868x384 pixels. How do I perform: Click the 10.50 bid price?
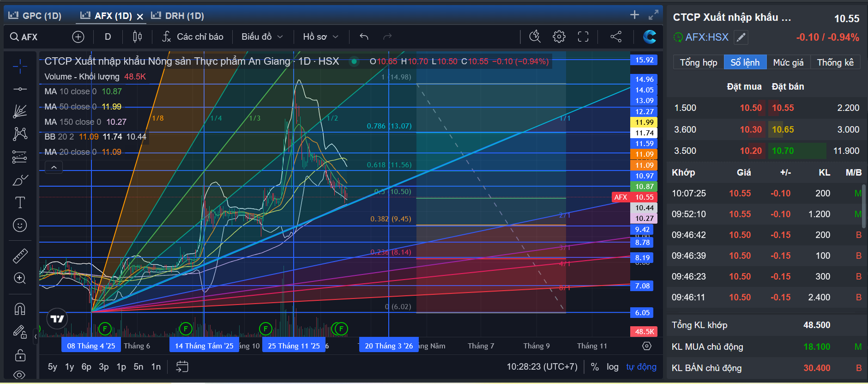751,108
